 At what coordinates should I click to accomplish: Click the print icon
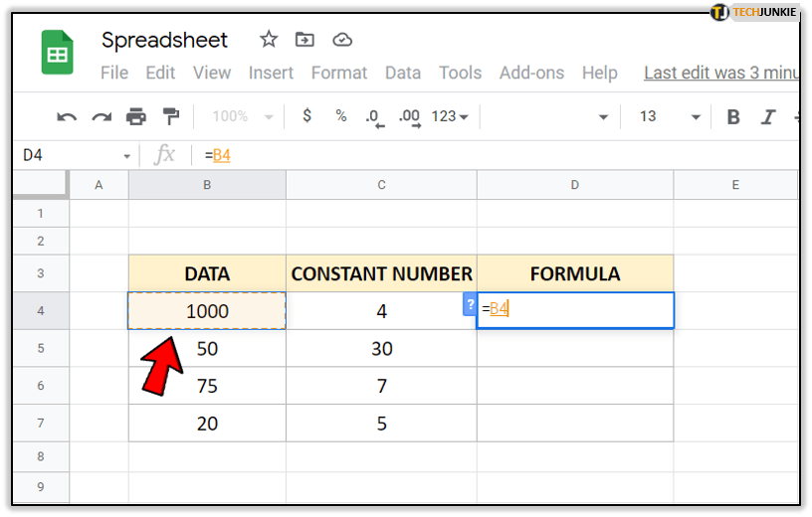[136, 117]
